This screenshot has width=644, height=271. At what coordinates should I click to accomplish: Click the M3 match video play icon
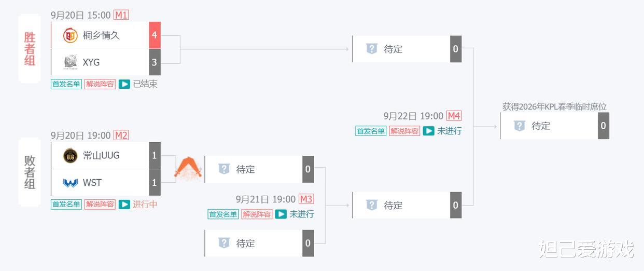point(281,214)
